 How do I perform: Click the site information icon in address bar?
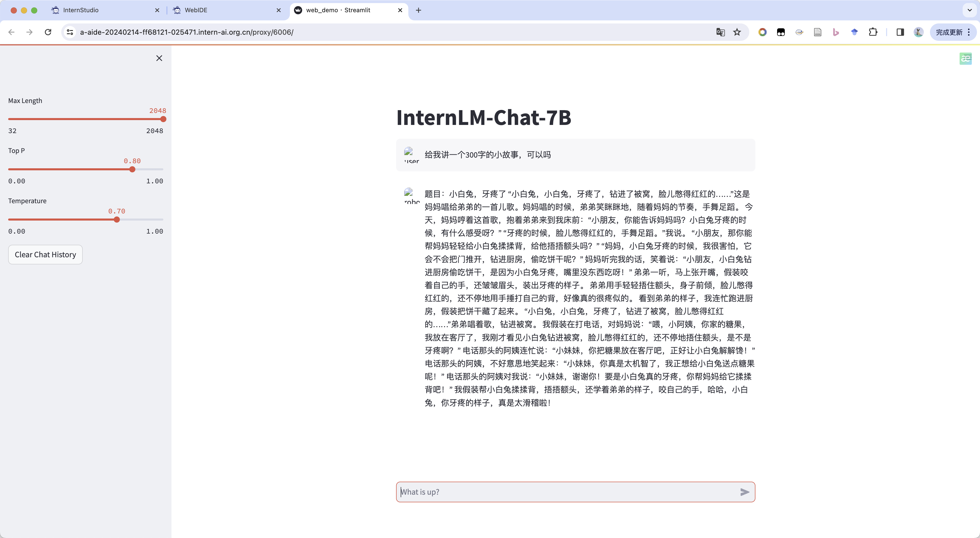click(x=70, y=32)
